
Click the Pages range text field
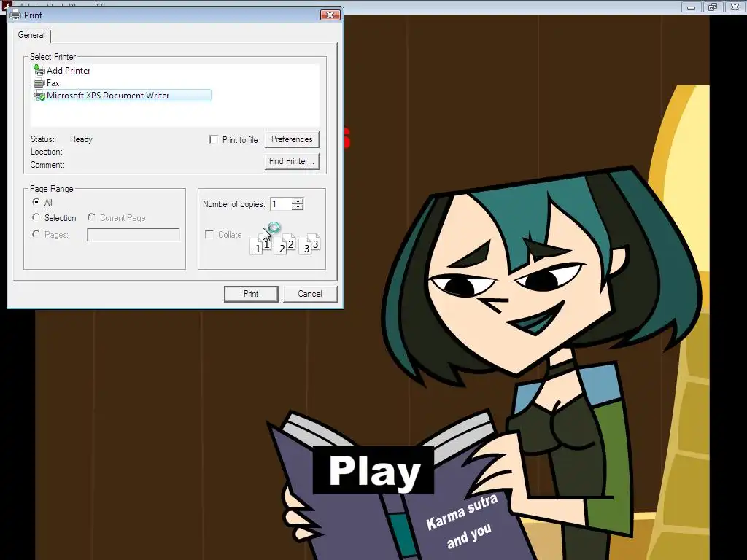click(133, 234)
